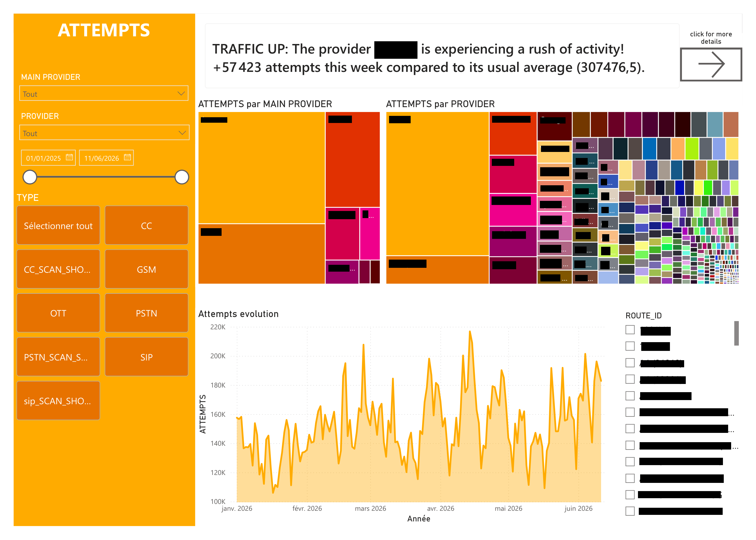Filter by the GSM type button
Screen dimensions: 756x540
pyautogui.click(x=146, y=269)
